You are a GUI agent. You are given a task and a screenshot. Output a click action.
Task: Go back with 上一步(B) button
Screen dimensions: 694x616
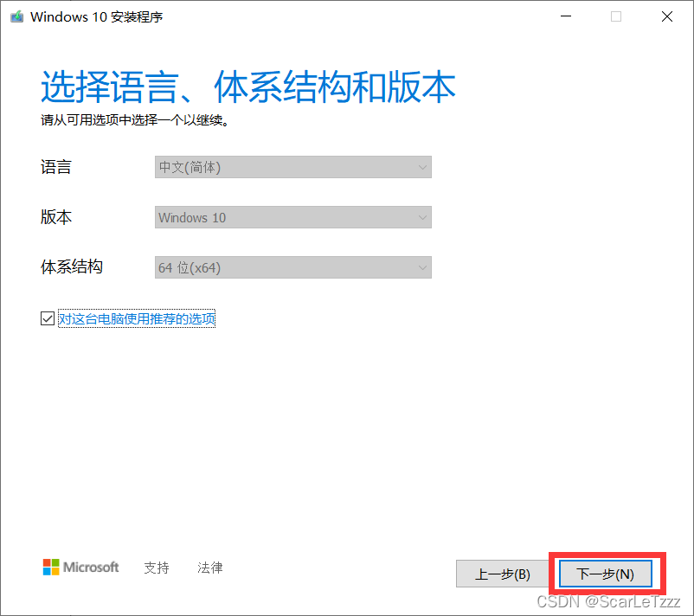coord(503,574)
